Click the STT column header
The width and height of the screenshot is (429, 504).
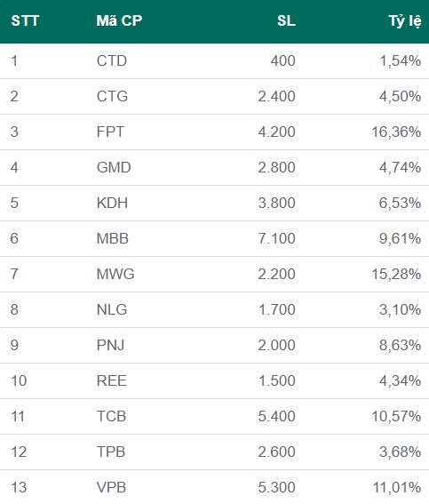click(25, 21)
